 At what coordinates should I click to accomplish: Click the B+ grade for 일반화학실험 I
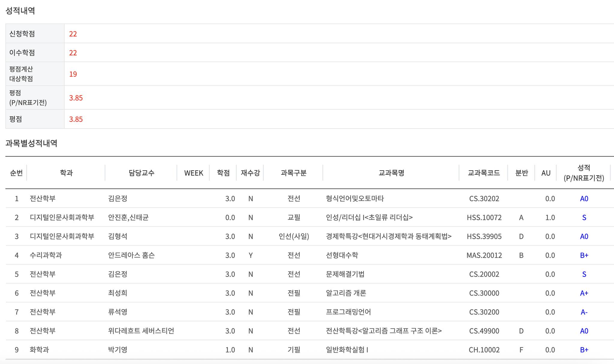584,350
